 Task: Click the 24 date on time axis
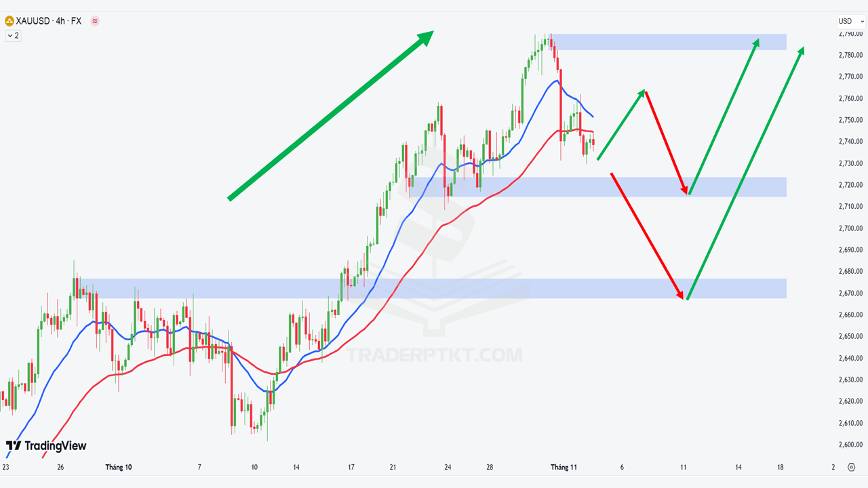point(448,467)
